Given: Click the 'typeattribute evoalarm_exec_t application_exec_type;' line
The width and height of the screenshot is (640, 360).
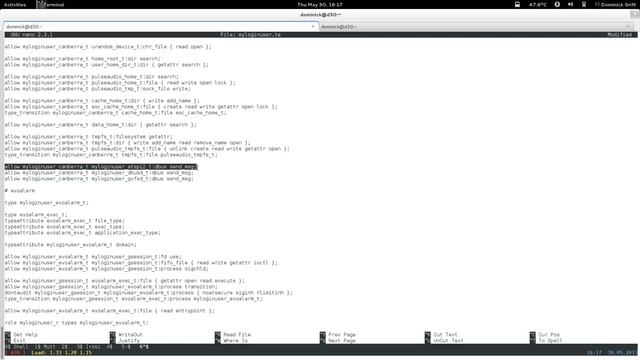Looking at the screenshot, I should 82,233.
